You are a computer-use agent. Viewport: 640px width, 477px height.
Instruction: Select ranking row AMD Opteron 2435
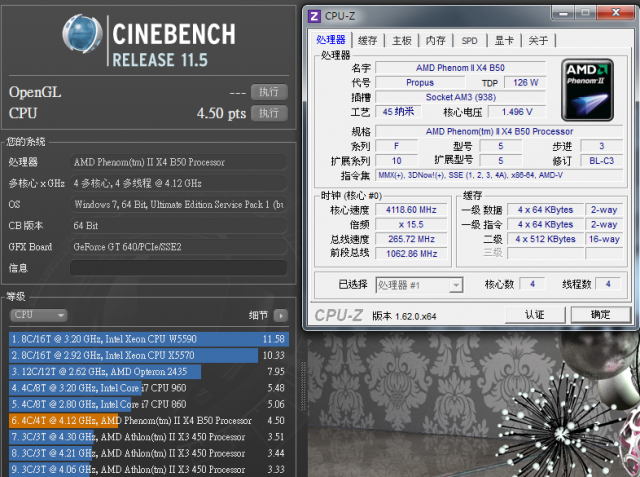149,372
